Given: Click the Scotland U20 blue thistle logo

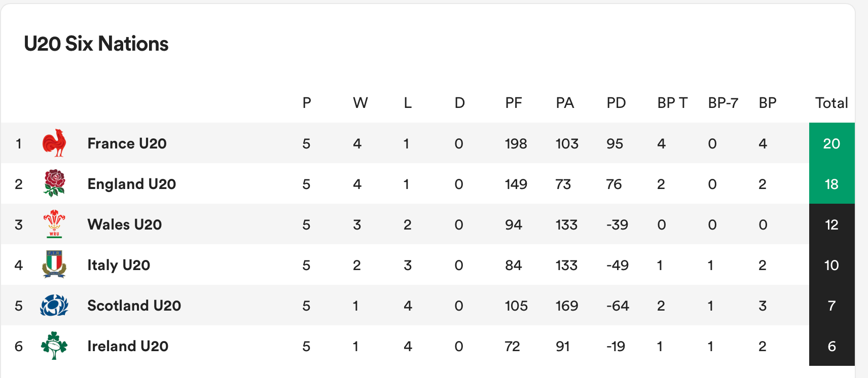Looking at the screenshot, I should (54, 305).
